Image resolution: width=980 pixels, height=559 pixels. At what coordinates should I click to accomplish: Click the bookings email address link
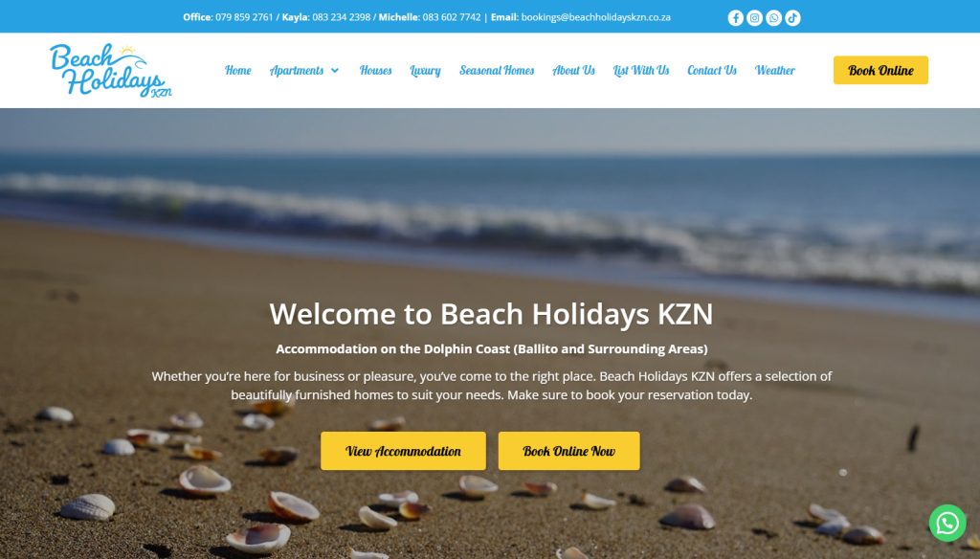595,17
